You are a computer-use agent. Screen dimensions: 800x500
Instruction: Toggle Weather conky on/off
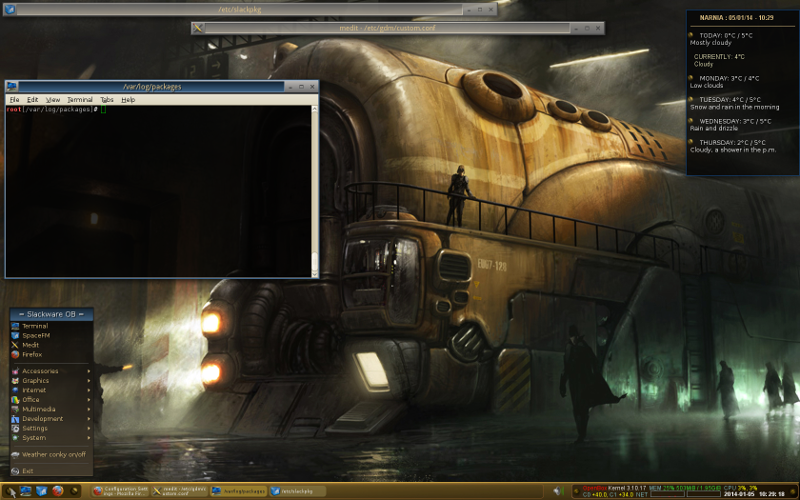51,455
